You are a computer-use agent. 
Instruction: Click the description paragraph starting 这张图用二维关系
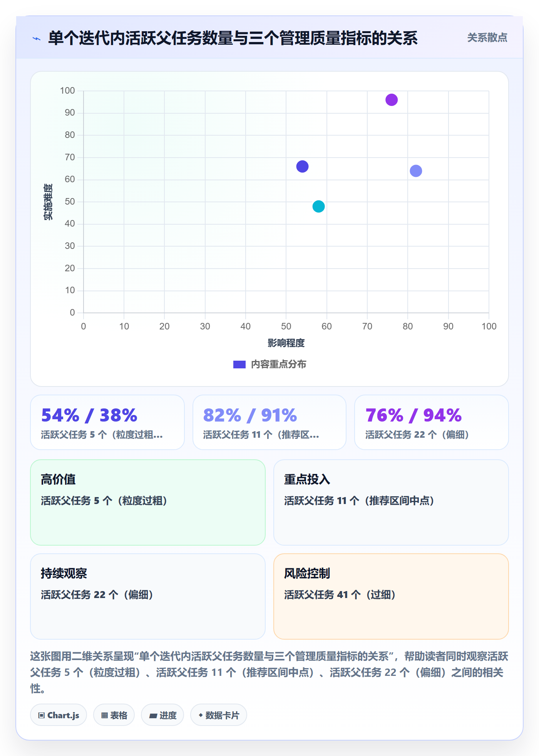click(269, 672)
